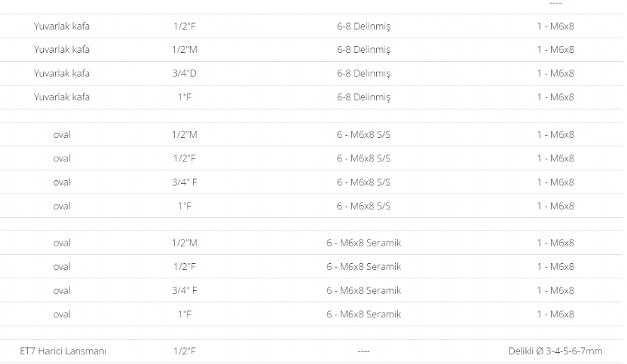Click 6-8 Delinmiş in the 1/2"M row

[x=364, y=49]
